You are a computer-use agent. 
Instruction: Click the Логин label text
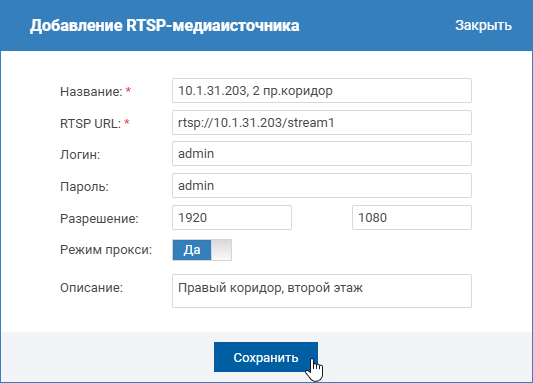80,155
